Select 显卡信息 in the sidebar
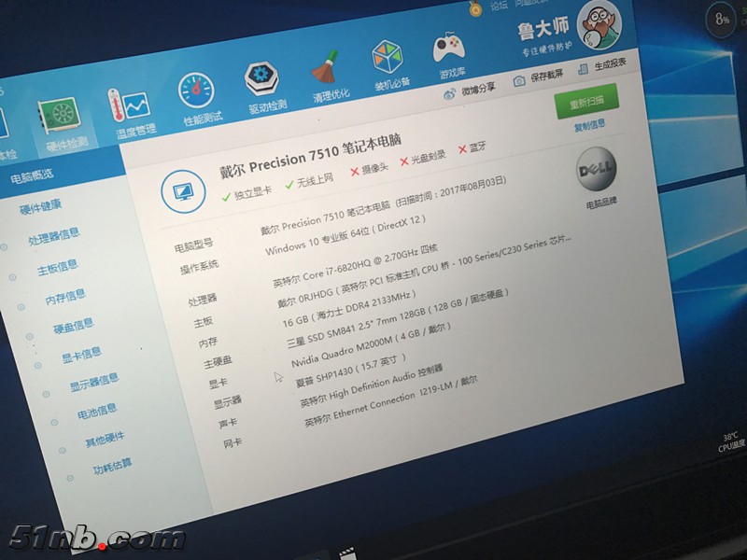Viewport: 747px width, 560px height. 81,354
